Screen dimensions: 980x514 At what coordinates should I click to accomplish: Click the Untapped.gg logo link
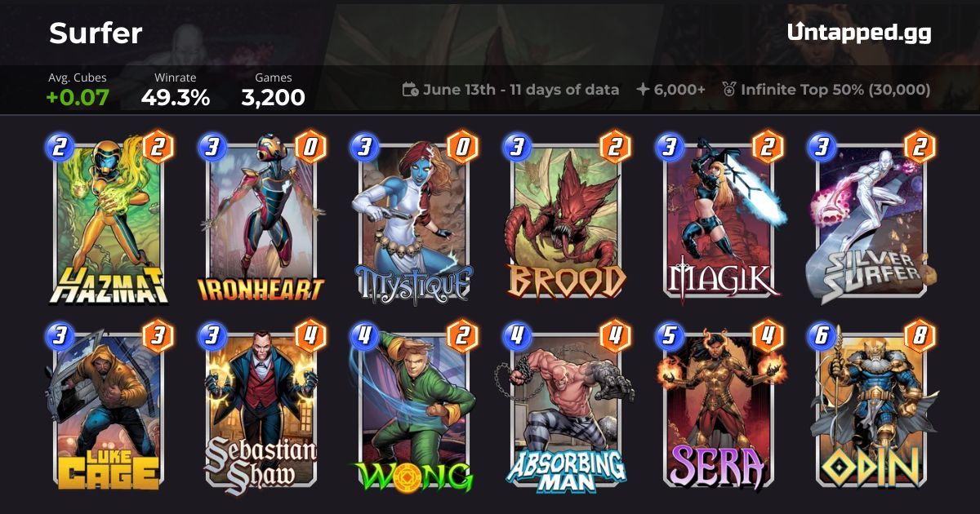click(859, 33)
